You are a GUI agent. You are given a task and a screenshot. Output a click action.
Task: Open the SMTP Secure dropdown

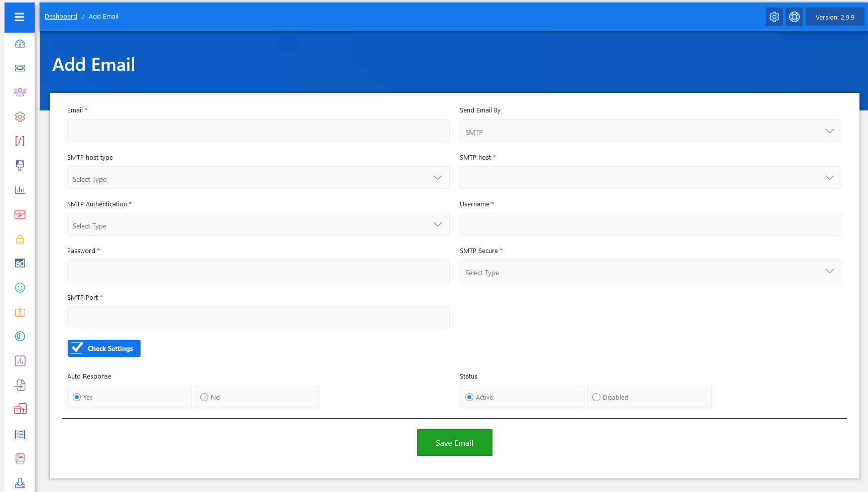650,272
